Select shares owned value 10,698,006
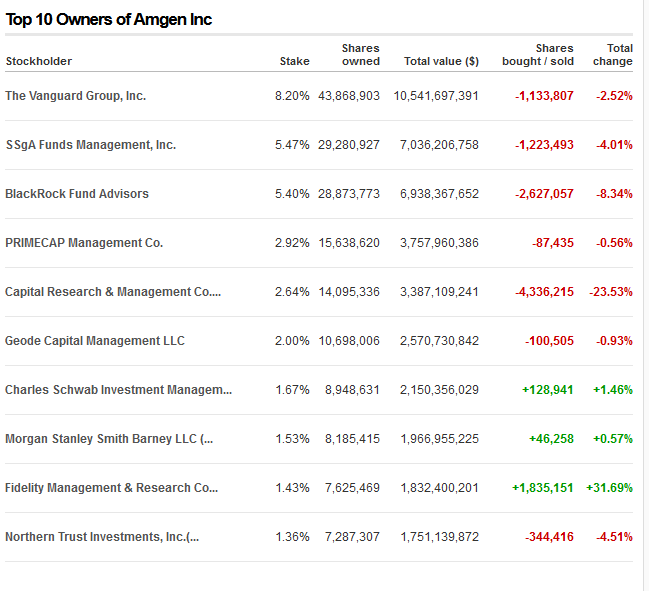649x591 pixels. click(349, 341)
